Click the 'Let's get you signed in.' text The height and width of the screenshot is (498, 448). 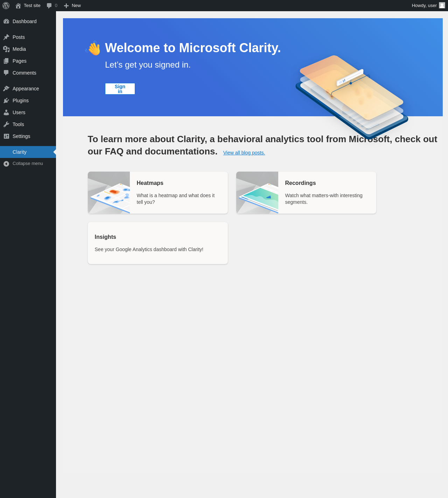[148, 65]
